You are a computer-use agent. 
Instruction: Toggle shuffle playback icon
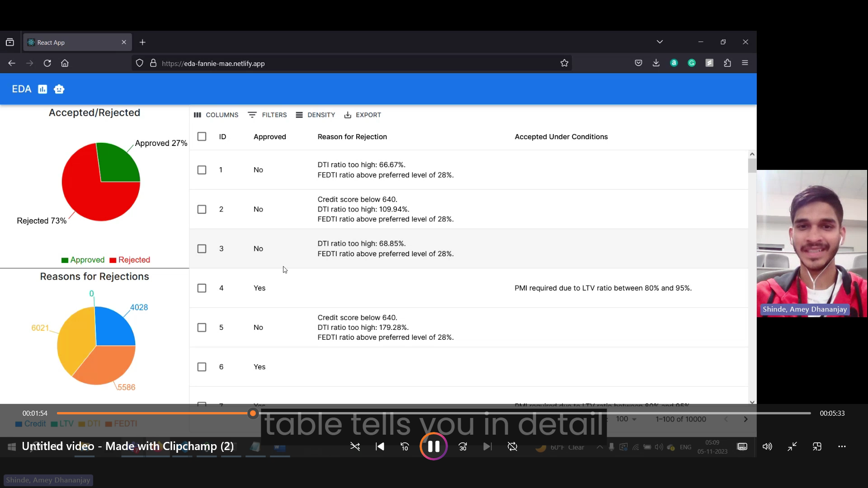point(355,446)
